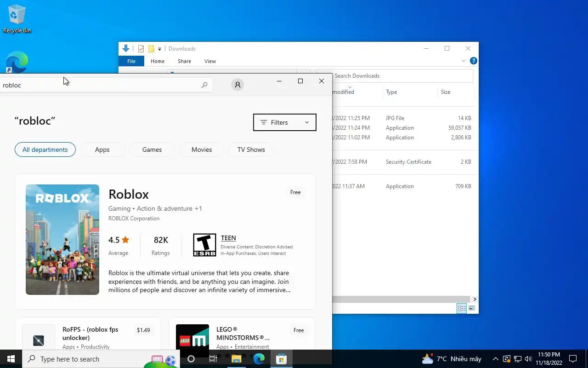Select the All departments filter

pos(45,149)
